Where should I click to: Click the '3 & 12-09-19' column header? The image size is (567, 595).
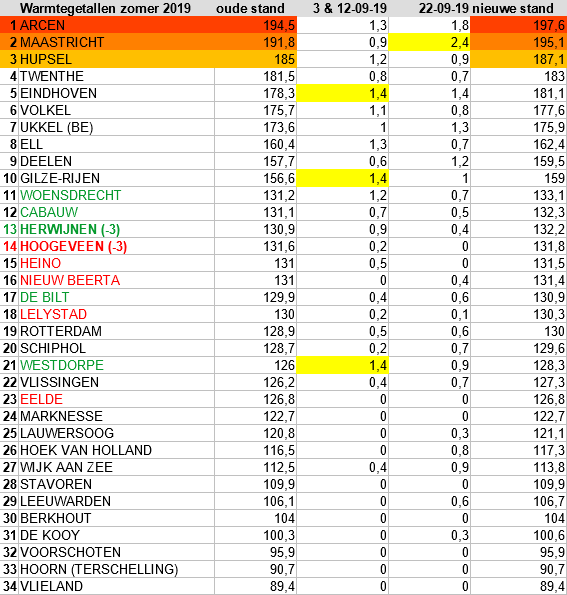pyautogui.click(x=350, y=8)
